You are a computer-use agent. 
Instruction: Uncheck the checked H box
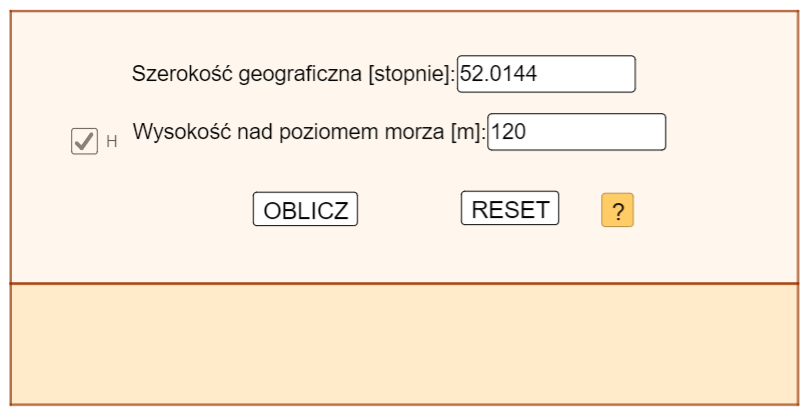(x=84, y=142)
